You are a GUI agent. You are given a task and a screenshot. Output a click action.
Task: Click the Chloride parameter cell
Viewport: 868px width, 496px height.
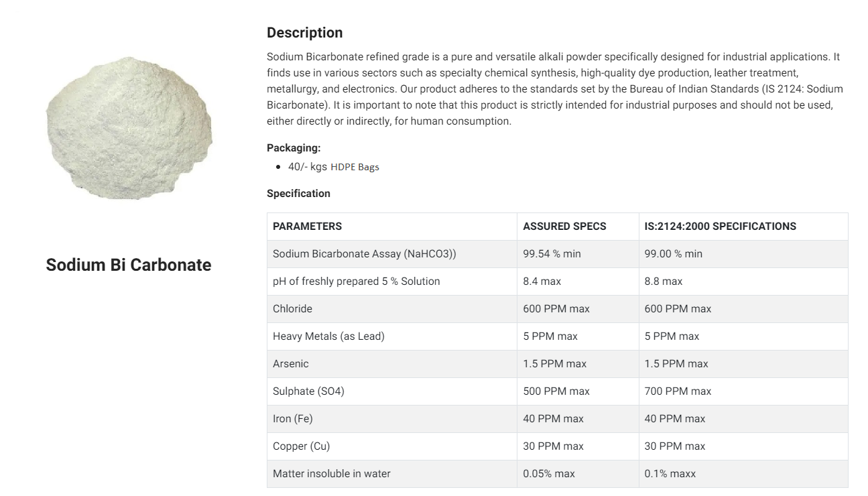392,309
